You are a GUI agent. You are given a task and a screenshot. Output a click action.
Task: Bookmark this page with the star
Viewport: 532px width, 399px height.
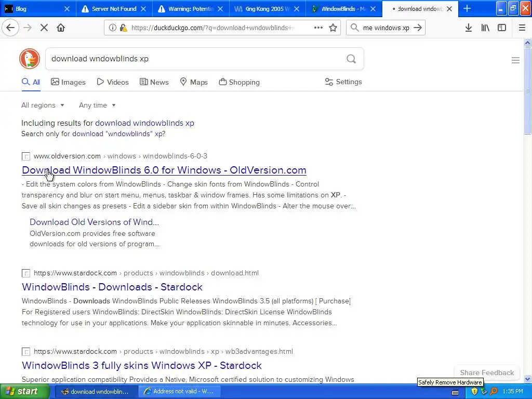333,28
